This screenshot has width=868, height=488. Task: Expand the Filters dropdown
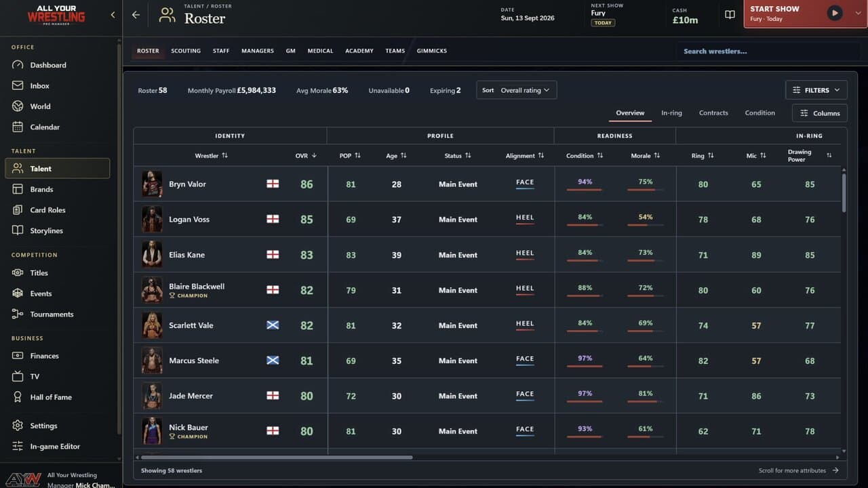click(816, 90)
